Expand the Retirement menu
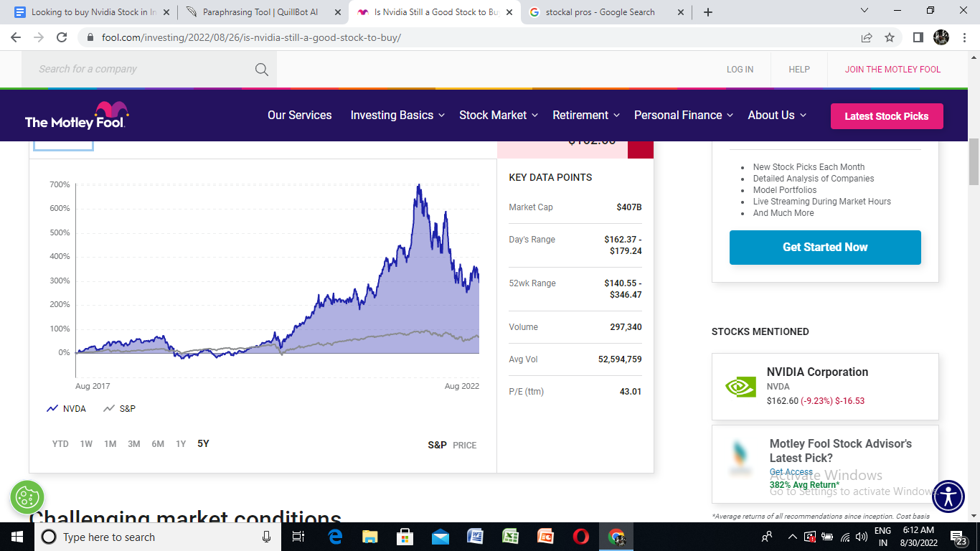 pos(586,115)
